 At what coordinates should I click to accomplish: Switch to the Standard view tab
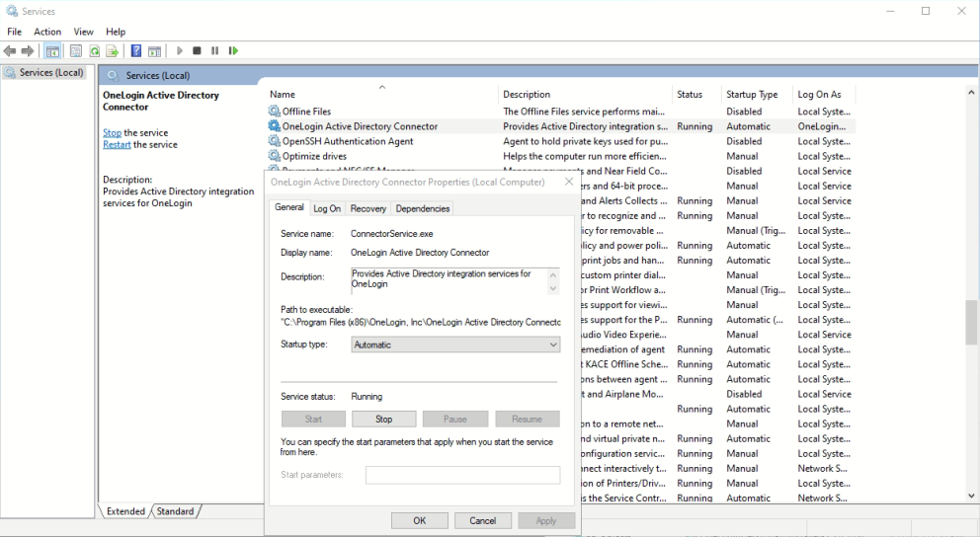click(176, 511)
